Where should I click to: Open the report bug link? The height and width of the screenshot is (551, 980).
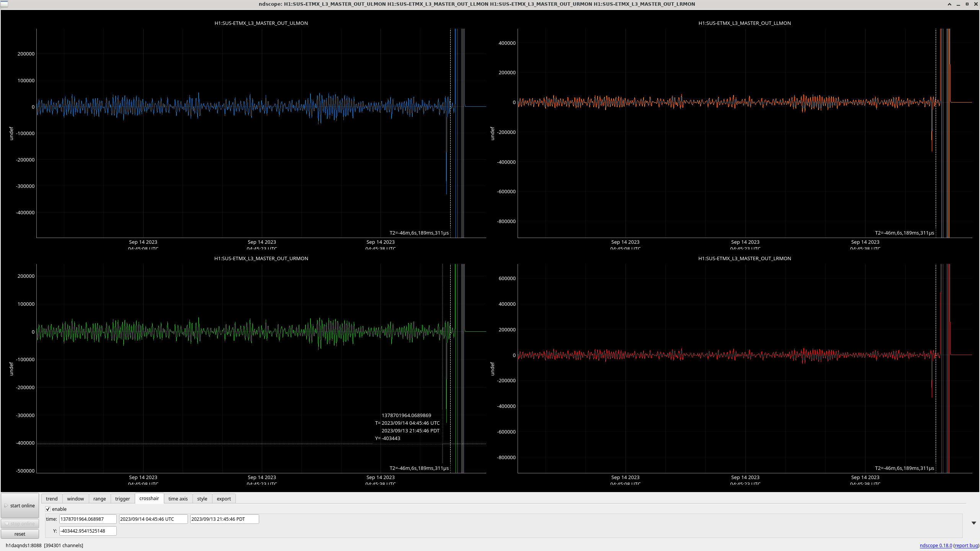(x=966, y=546)
